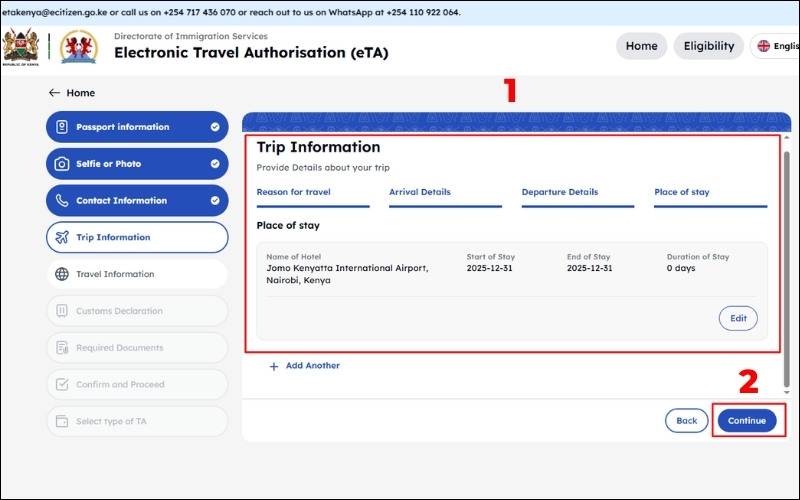
Task: Click the phone icon in Contact Information
Action: (x=62, y=201)
